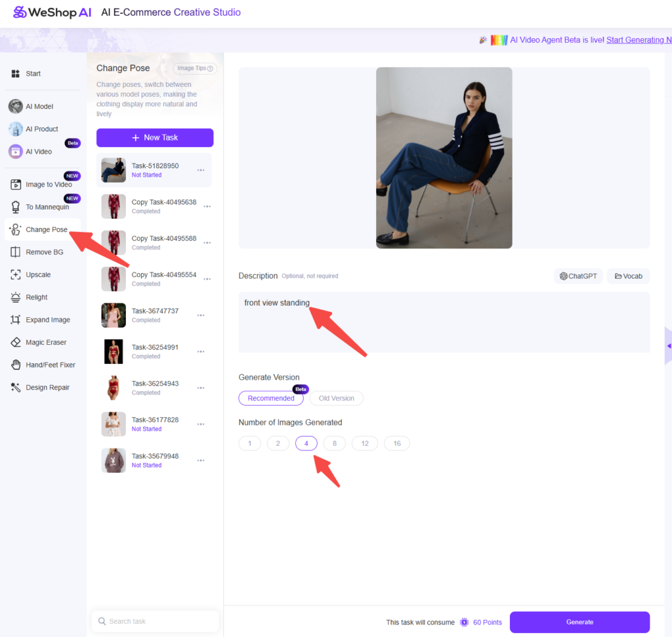
Task: Open the Hand/Feet Fixer icon
Action: coord(15,364)
